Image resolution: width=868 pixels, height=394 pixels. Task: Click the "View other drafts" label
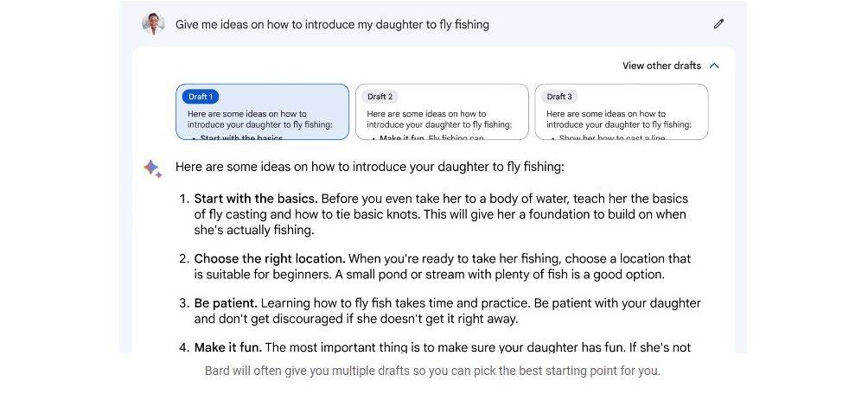pyautogui.click(x=661, y=66)
